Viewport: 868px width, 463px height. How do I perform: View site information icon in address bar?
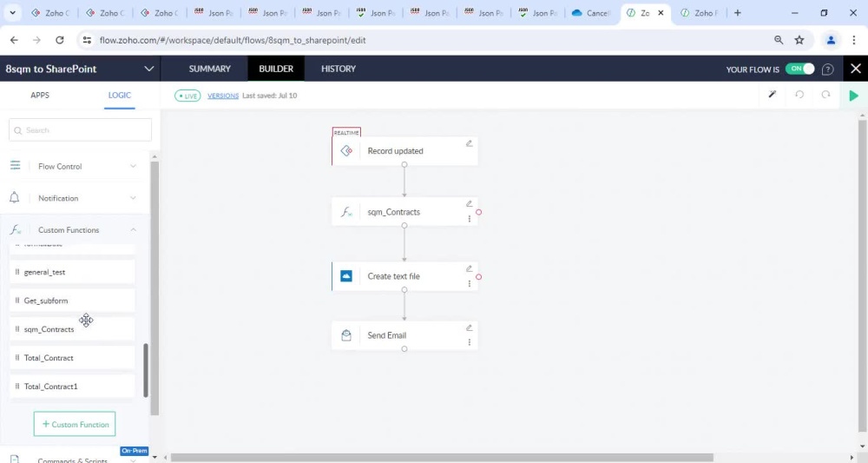[x=87, y=40]
